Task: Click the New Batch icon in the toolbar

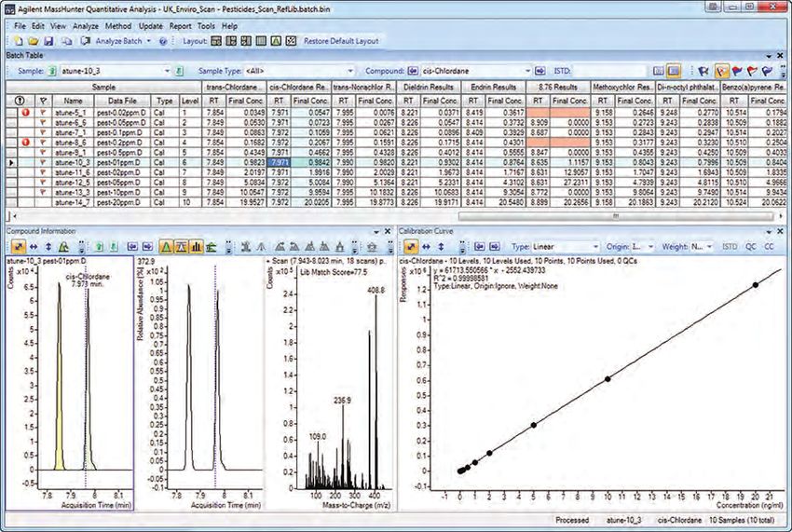Action: [19, 41]
